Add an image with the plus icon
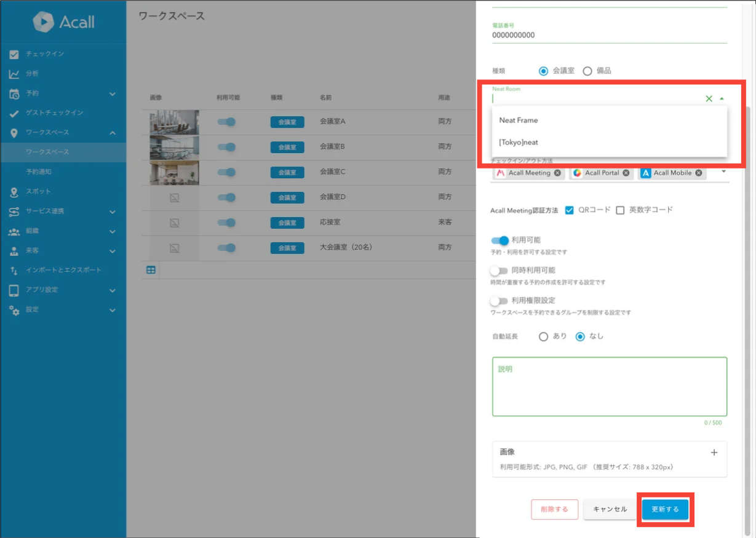 (x=714, y=453)
